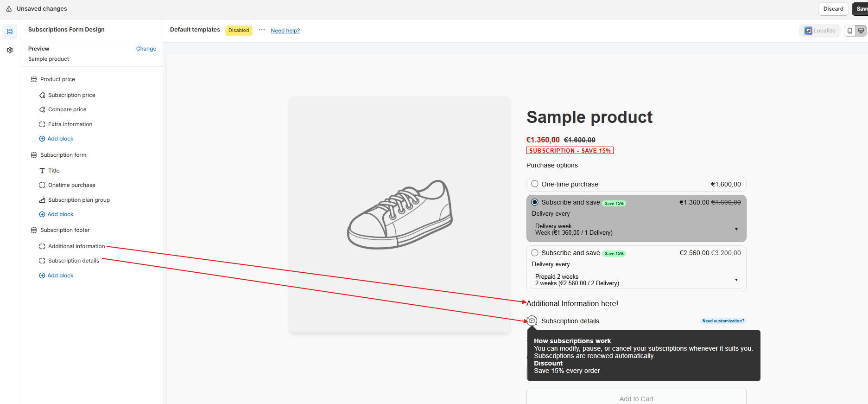Select the Prepaid Subscribe and save radio
Screen dimensions: 868x404
535,253
